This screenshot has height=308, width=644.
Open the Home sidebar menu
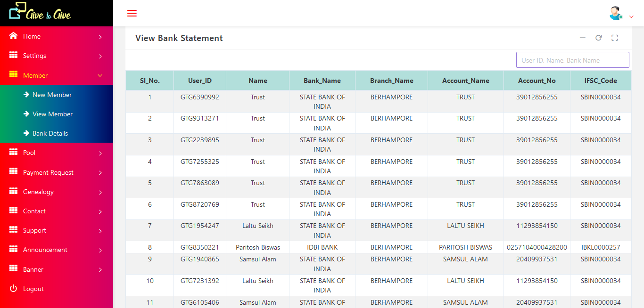tap(57, 36)
